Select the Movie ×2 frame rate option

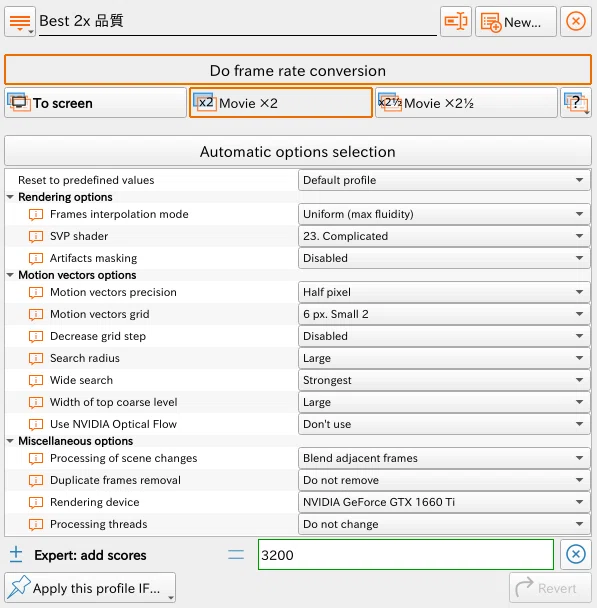click(x=281, y=103)
